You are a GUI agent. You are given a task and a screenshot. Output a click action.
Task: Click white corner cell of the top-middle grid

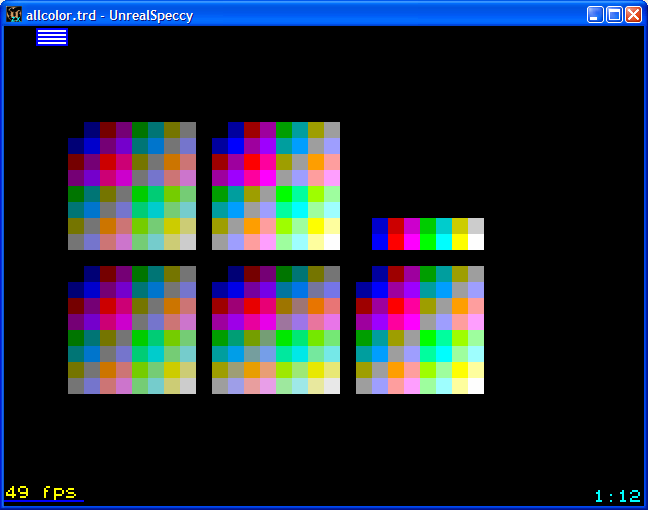(x=332, y=242)
